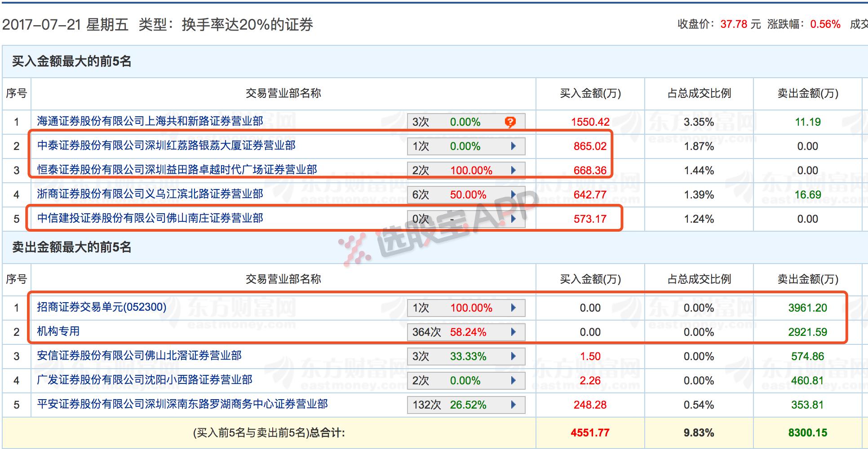Select buy amount 1550.42
868x449 pixels.
590,122
